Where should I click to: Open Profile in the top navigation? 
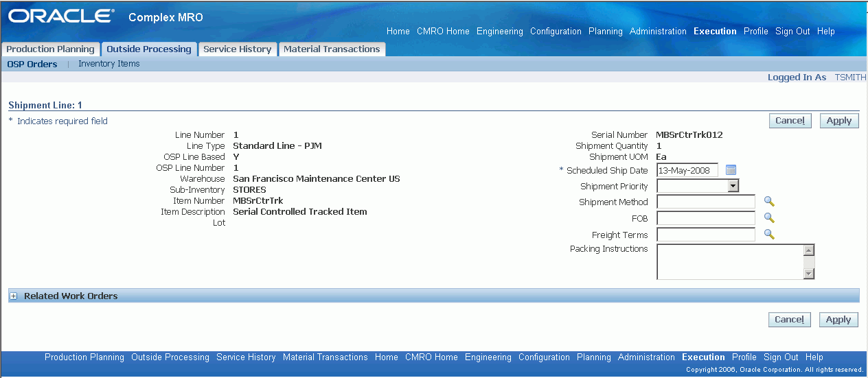coord(756,32)
